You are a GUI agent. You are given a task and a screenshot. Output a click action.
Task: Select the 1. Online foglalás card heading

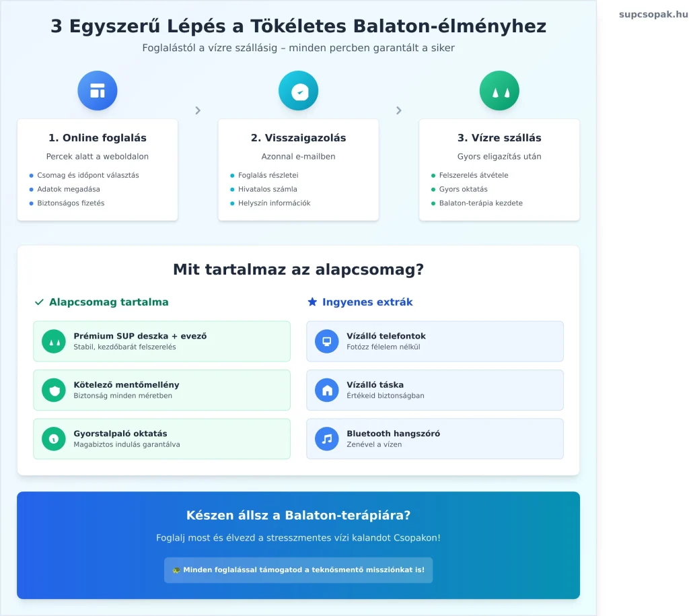click(x=98, y=138)
